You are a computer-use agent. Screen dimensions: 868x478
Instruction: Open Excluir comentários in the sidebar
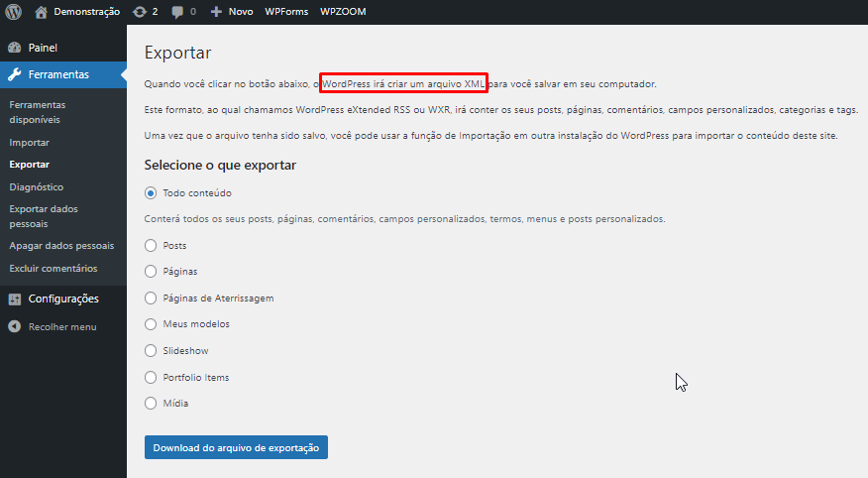pos(53,268)
